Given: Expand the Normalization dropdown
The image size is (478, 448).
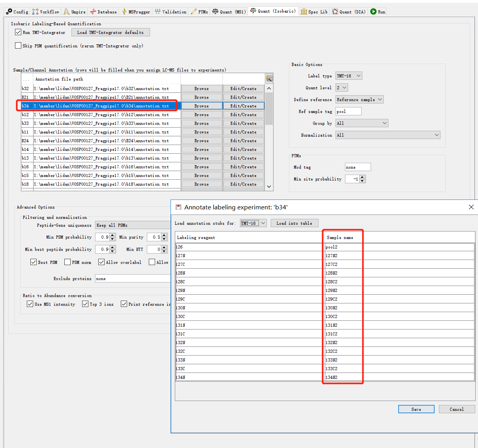Looking at the screenshot, I should coord(388,135).
